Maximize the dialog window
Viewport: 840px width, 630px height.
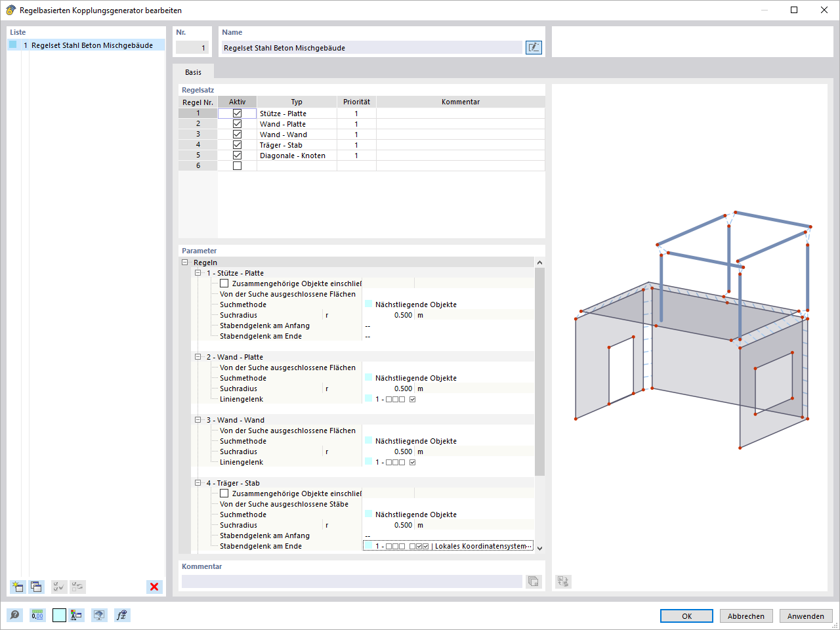tap(794, 10)
